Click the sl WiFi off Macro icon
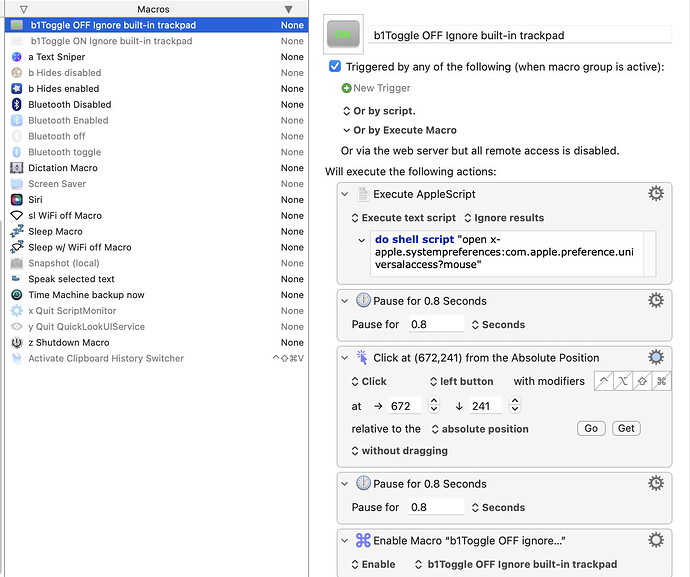The image size is (690, 577). pyautogui.click(x=17, y=215)
